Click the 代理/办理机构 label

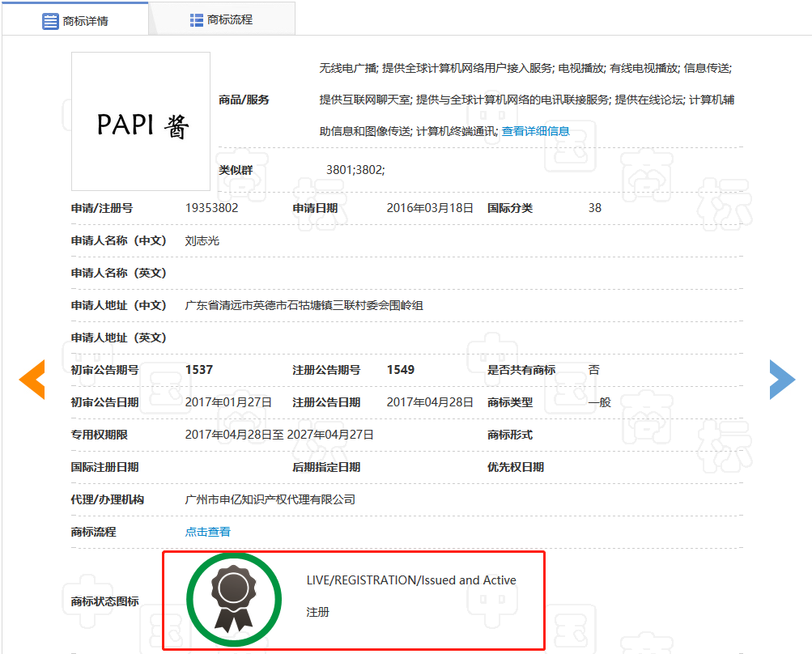tap(107, 499)
